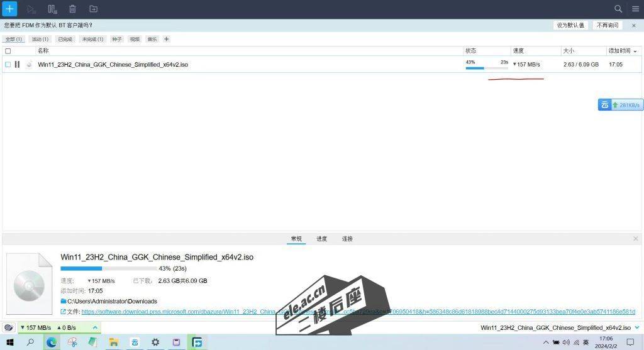Pause the Win11 ISO download
Screen dimensions: 644x350
[x=17, y=64]
